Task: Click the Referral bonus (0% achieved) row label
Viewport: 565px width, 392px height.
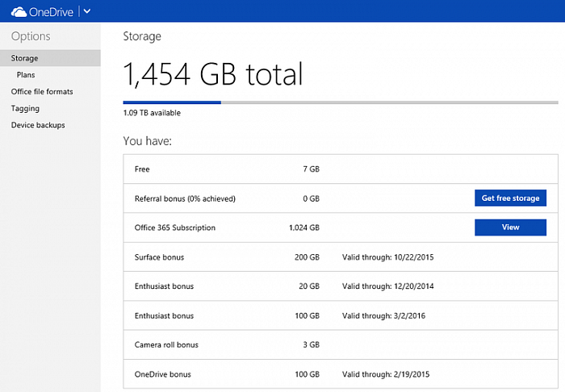Action: pyautogui.click(x=185, y=198)
